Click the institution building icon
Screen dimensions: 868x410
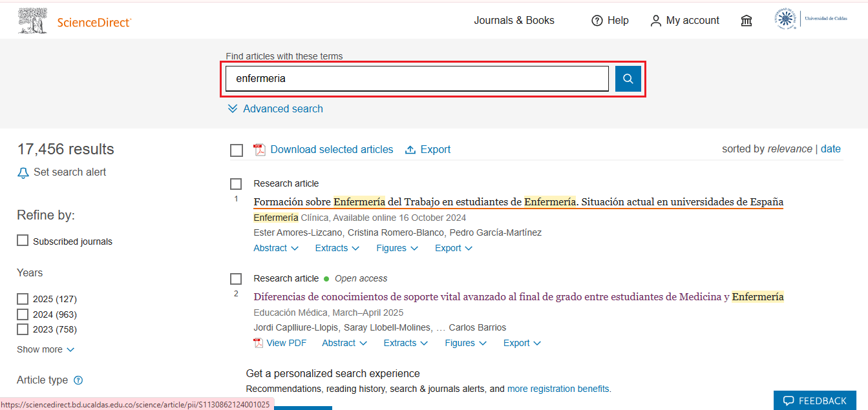pos(746,21)
